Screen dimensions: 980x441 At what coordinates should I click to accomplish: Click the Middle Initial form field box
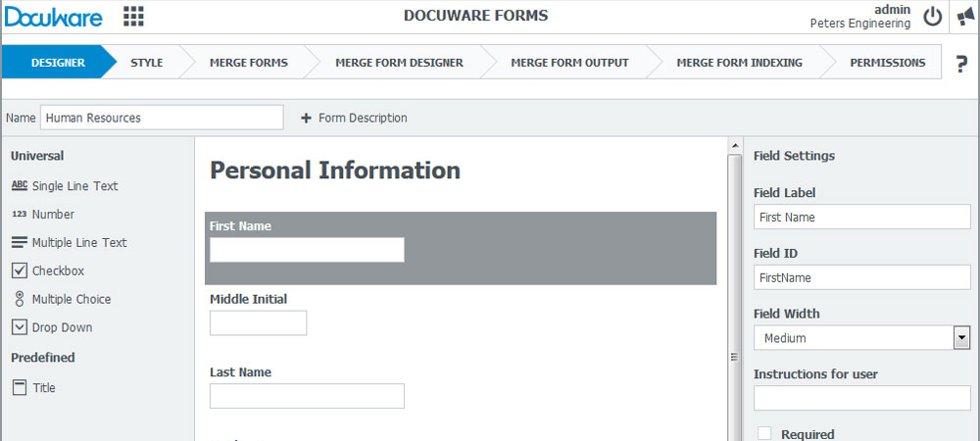258,323
